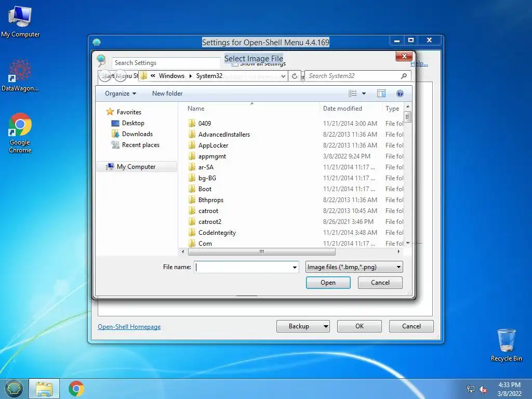Open the file dialog help icon

coord(400,94)
